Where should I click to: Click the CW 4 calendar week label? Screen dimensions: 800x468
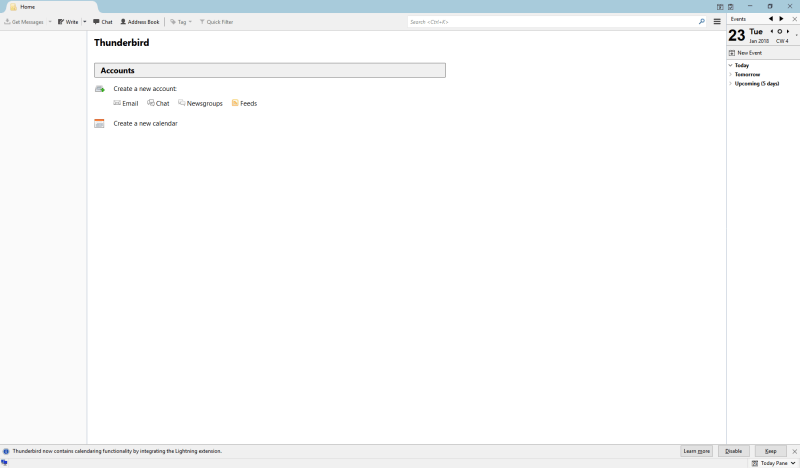pyautogui.click(x=782, y=41)
